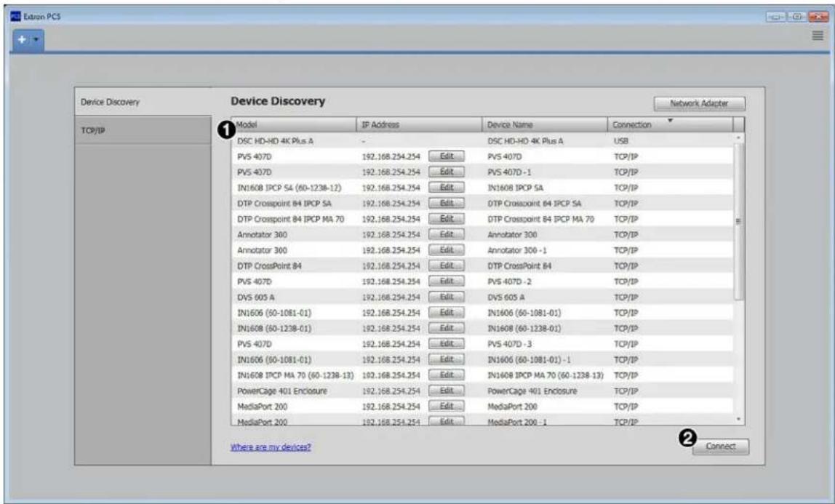Sort the list by the Model column header
This screenshot has height=504, width=835.
[293, 124]
